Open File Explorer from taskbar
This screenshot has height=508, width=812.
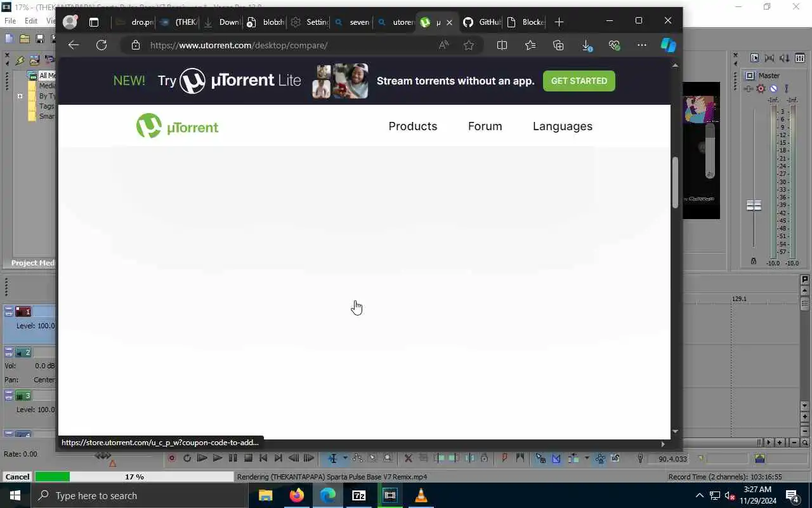[265, 495]
